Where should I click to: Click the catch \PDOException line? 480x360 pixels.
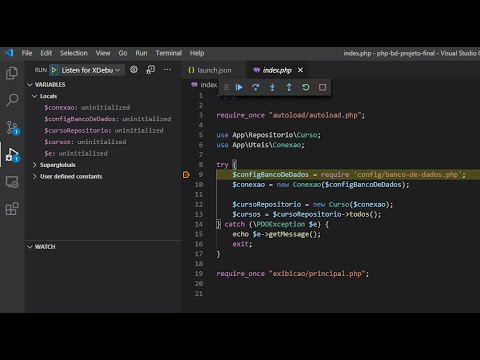click(273, 224)
